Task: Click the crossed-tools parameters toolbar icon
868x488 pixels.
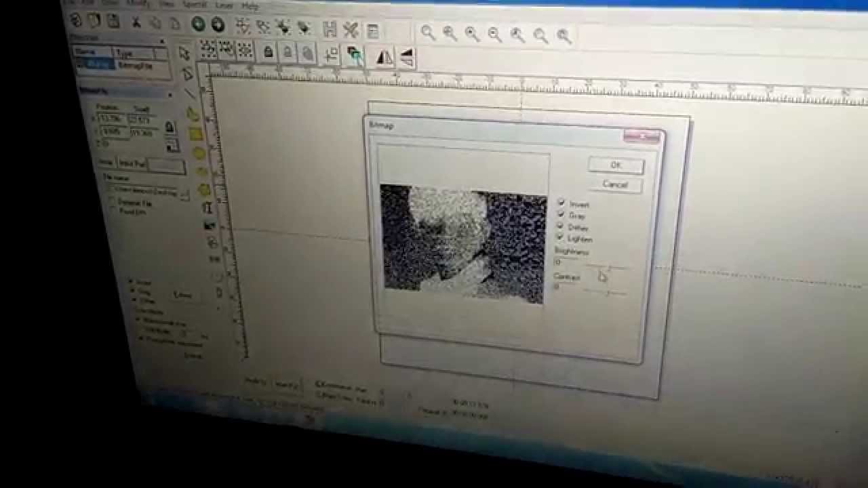Action: pyautogui.click(x=351, y=30)
